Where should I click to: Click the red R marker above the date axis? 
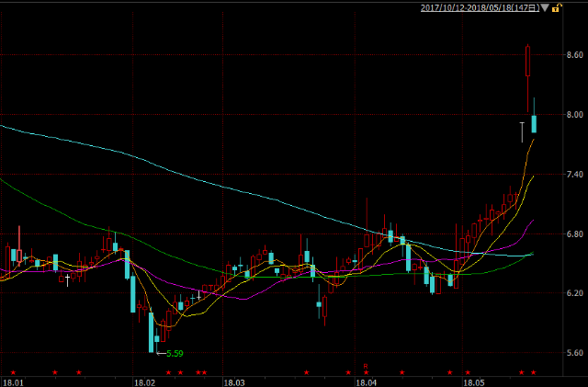pyautogui.click(x=366, y=366)
